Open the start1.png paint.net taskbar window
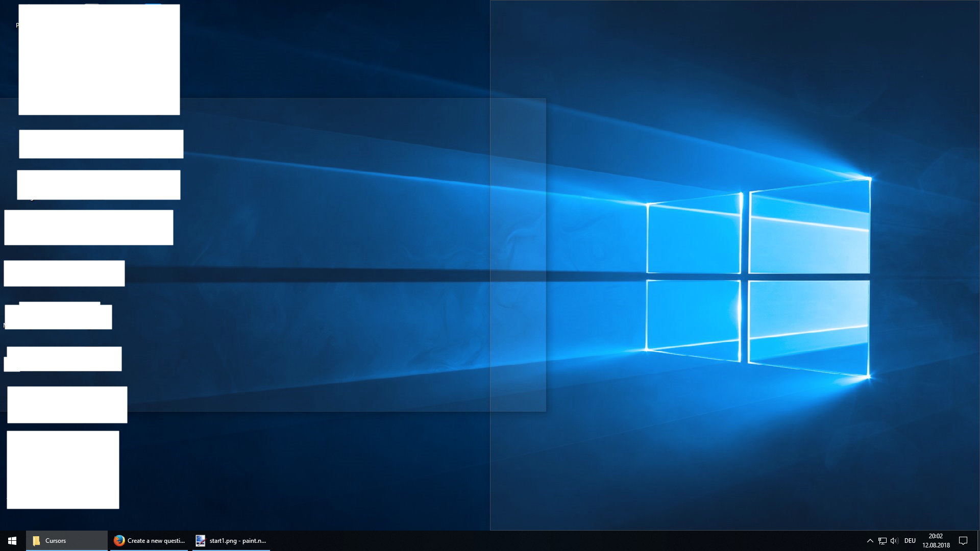 [x=231, y=541]
